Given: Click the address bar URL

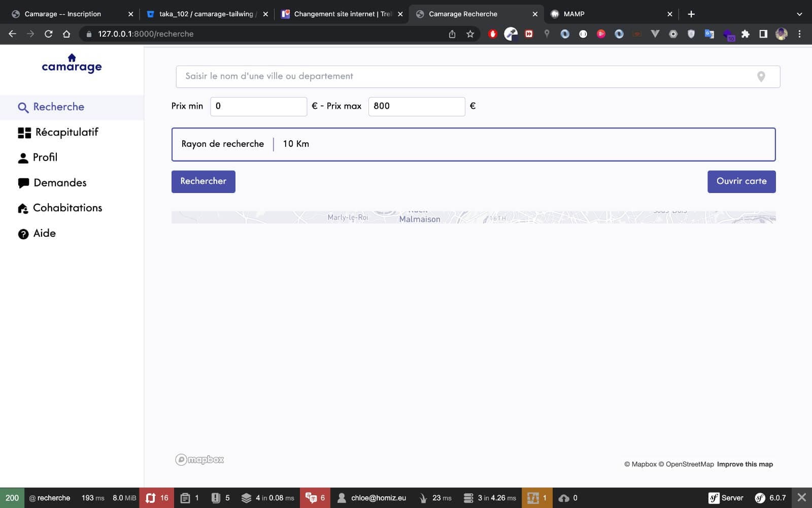Looking at the screenshot, I should pos(146,34).
